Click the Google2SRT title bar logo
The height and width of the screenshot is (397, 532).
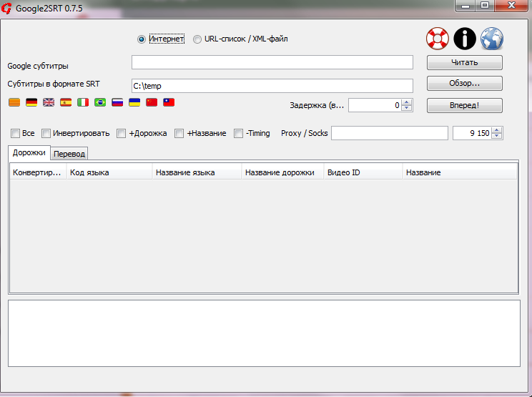tap(6, 8)
